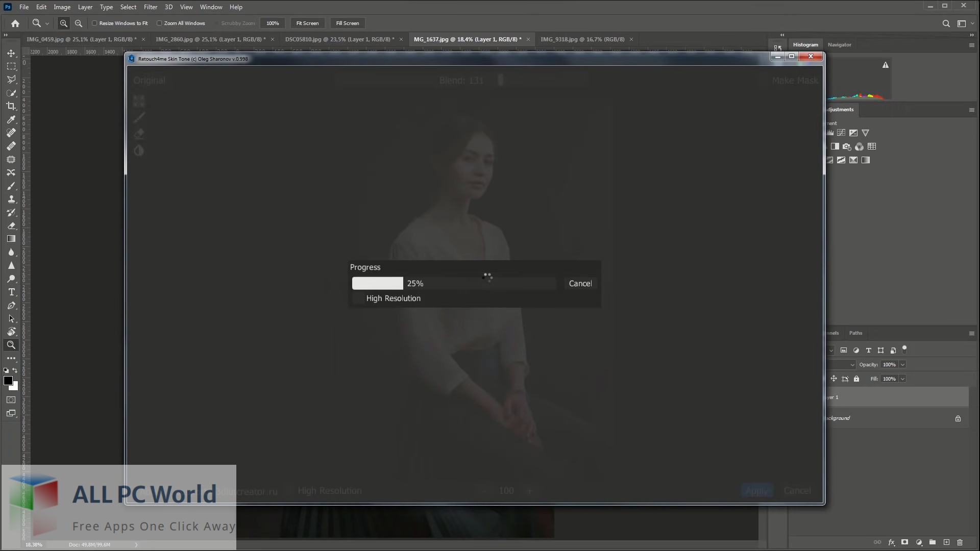The height and width of the screenshot is (551, 980).
Task: Open the Filter menu
Action: pyautogui.click(x=150, y=7)
